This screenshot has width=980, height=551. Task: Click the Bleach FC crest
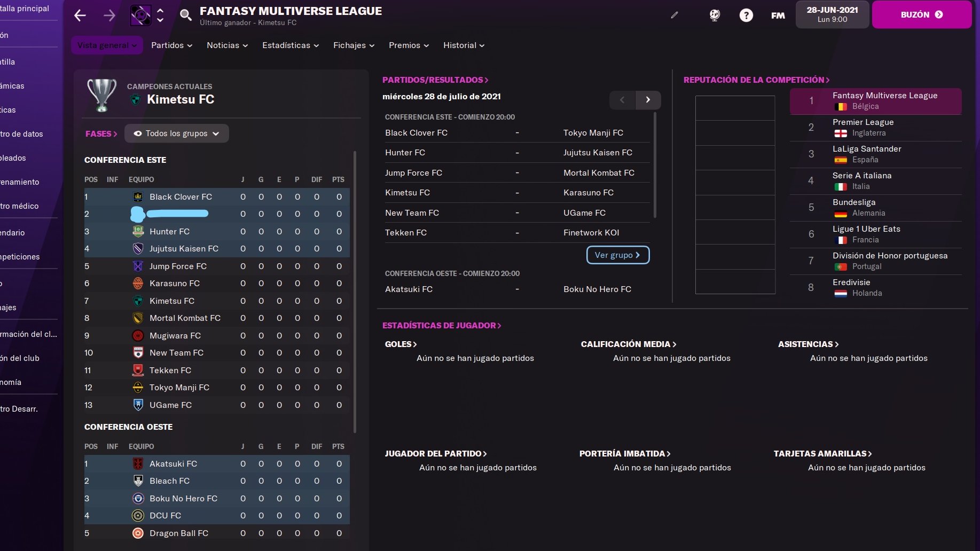pos(138,481)
